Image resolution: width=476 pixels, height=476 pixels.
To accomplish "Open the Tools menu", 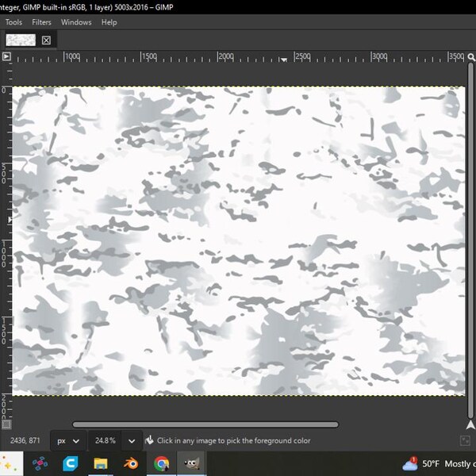I will point(13,22).
